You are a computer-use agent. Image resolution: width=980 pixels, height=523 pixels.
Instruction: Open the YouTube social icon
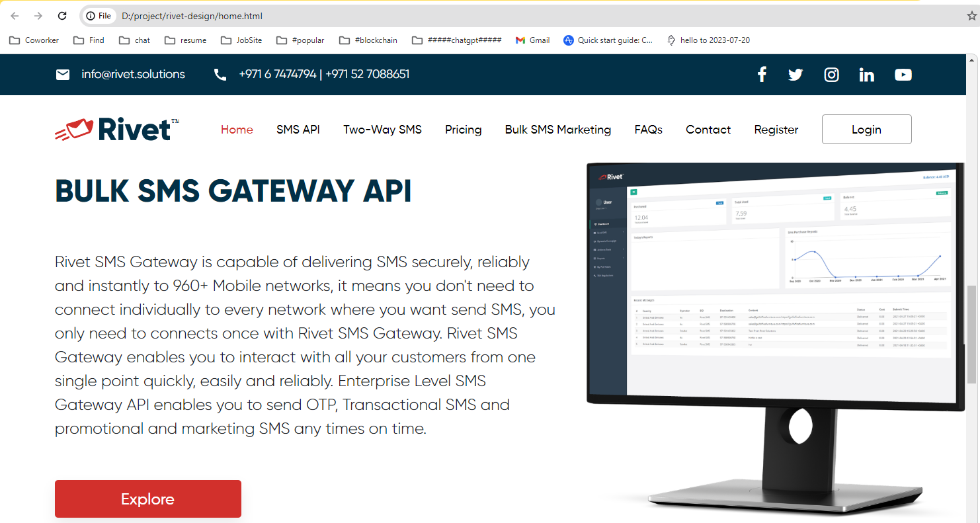pos(903,75)
